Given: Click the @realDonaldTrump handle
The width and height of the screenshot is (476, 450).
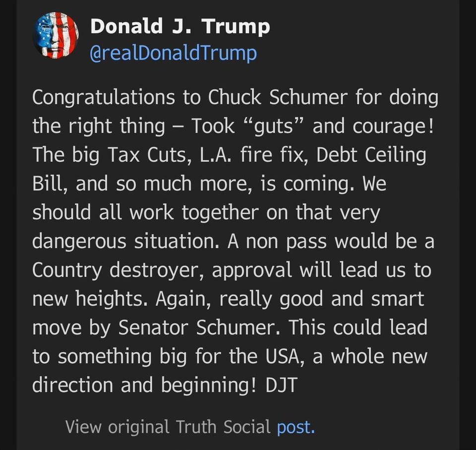Looking at the screenshot, I should click(173, 53).
